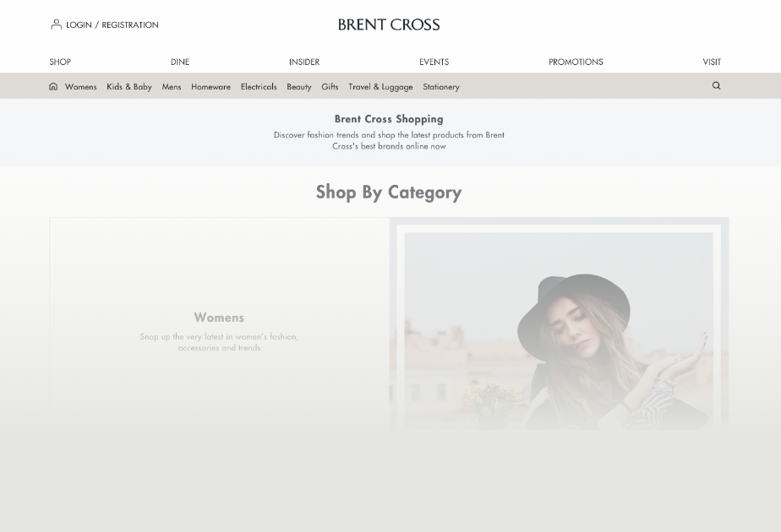Go to the home icon in category bar
This screenshot has width=781, height=532.
click(x=53, y=87)
